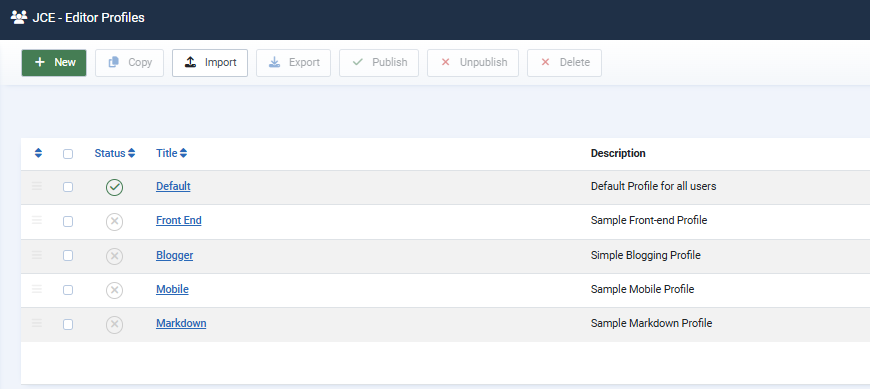Open the Default profile link
The height and width of the screenshot is (389, 870).
point(173,186)
